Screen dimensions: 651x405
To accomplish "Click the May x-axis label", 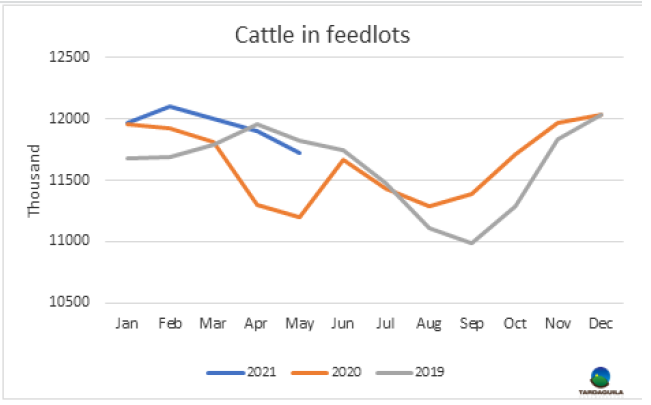I will pyautogui.click(x=298, y=325).
